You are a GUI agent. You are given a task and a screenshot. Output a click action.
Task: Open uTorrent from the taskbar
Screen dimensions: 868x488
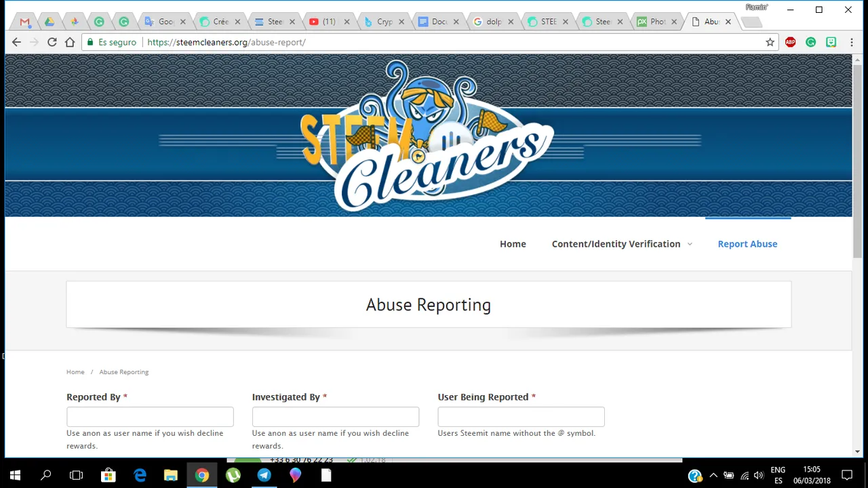coord(233,476)
